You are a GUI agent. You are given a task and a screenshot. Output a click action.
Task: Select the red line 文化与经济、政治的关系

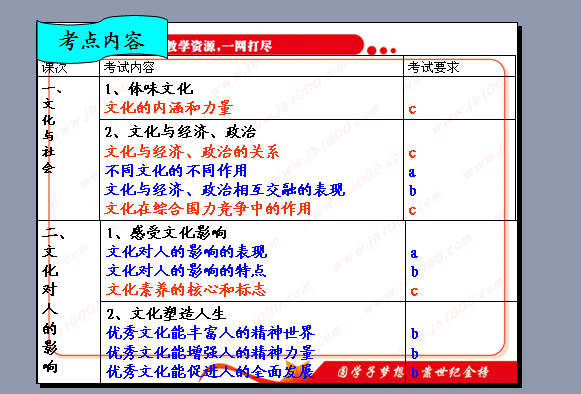tap(192, 152)
